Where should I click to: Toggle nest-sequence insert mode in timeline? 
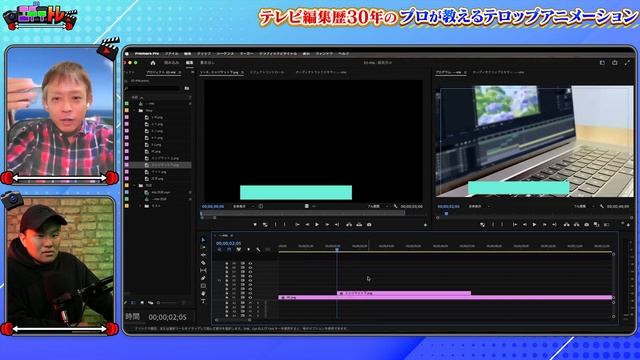click(219, 249)
